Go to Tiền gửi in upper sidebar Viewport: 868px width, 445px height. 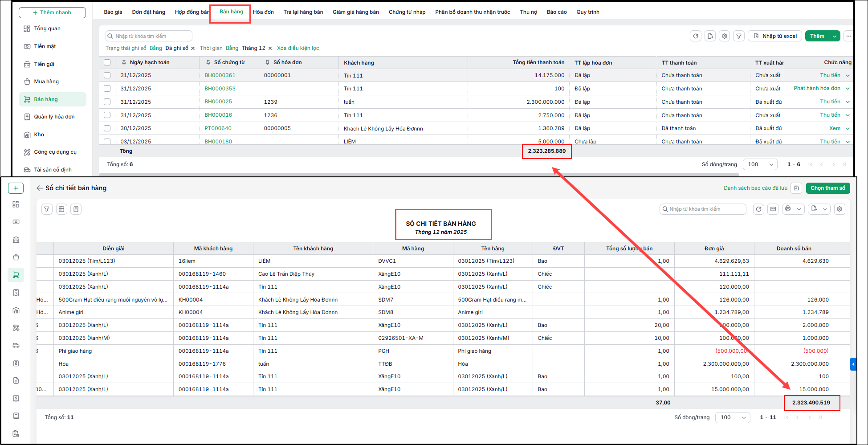[44, 64]
